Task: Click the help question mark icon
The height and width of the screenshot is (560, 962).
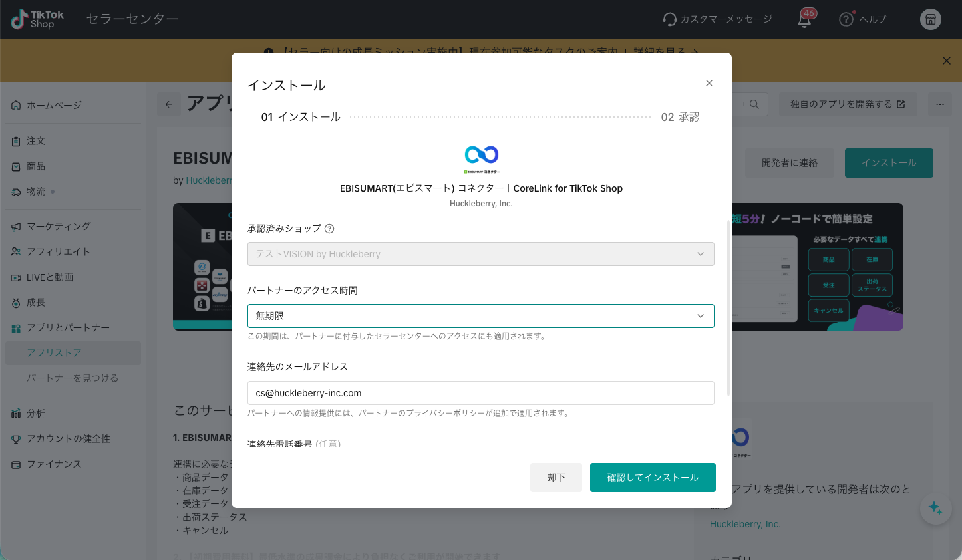Action: (846, 19)
